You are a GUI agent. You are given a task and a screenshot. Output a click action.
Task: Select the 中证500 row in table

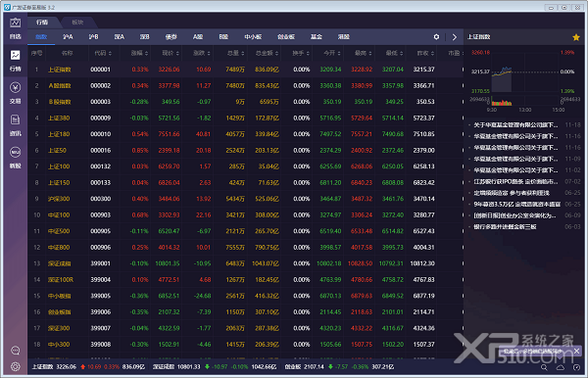(x=246, y=231)
